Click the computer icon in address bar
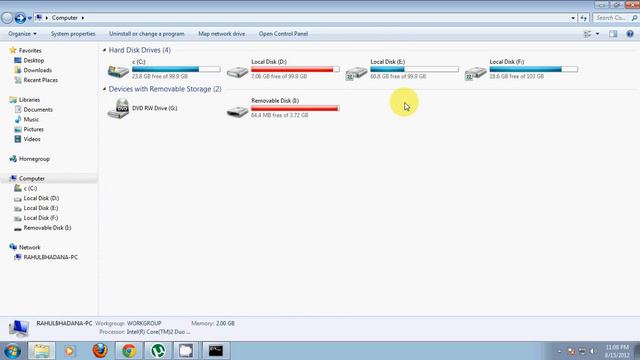Viewport: 640px width, 360px height. 39,18
